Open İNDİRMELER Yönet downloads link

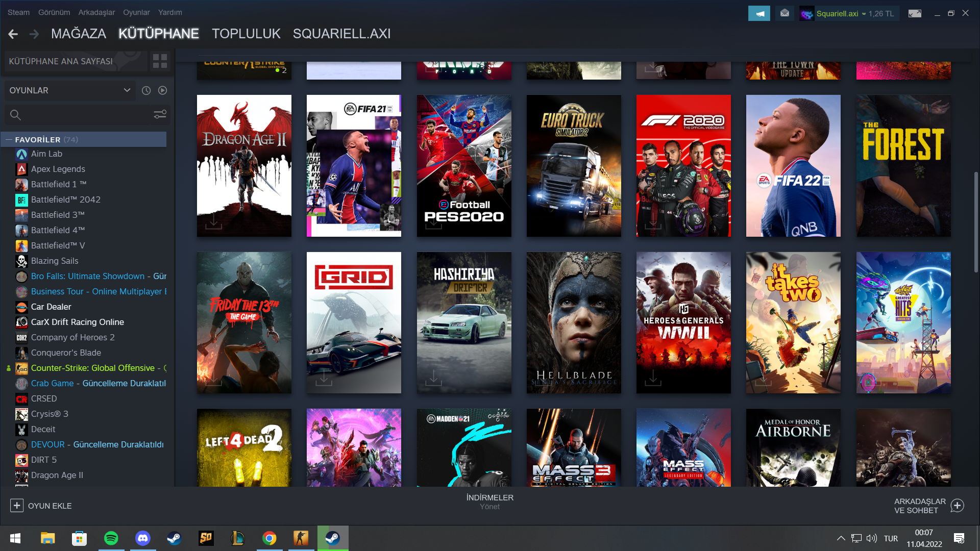point(489,502)
